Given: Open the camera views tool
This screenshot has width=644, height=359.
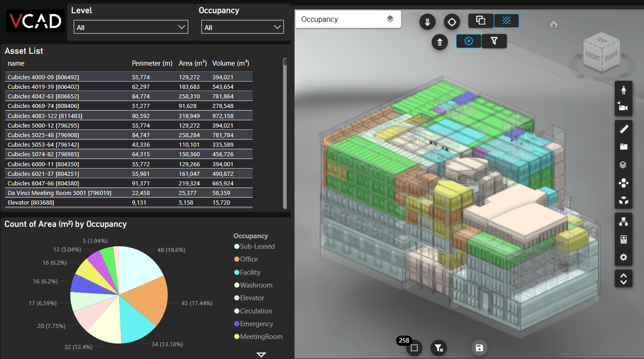Looking at the screenshot, I should [623, 108].
